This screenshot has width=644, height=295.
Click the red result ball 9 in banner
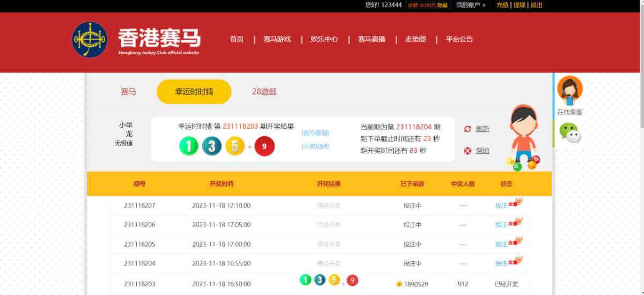pos(265,146)
